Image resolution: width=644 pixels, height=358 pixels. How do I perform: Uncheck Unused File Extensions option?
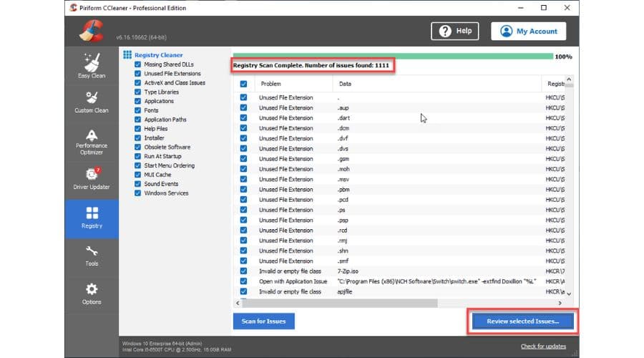(137, 74)
